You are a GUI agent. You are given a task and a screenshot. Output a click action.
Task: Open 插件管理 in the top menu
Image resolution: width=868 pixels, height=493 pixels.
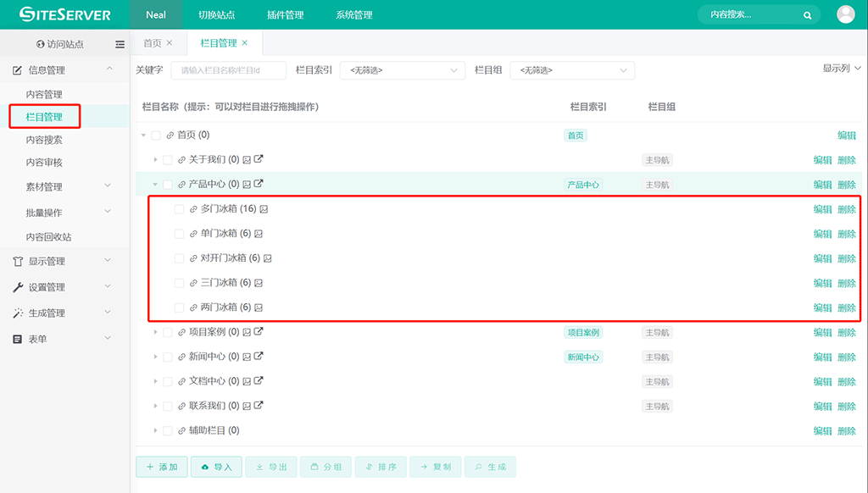coord(285,15)
